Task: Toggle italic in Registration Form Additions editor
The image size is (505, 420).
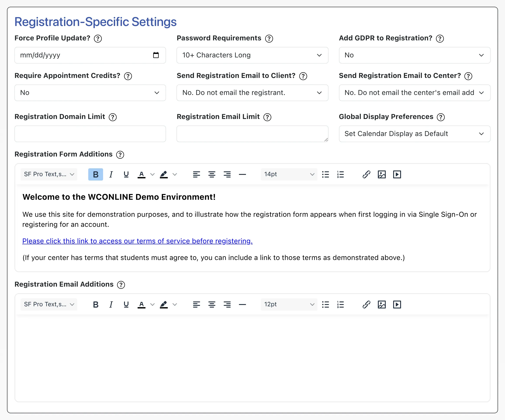Action: click(x=111, y=174)
